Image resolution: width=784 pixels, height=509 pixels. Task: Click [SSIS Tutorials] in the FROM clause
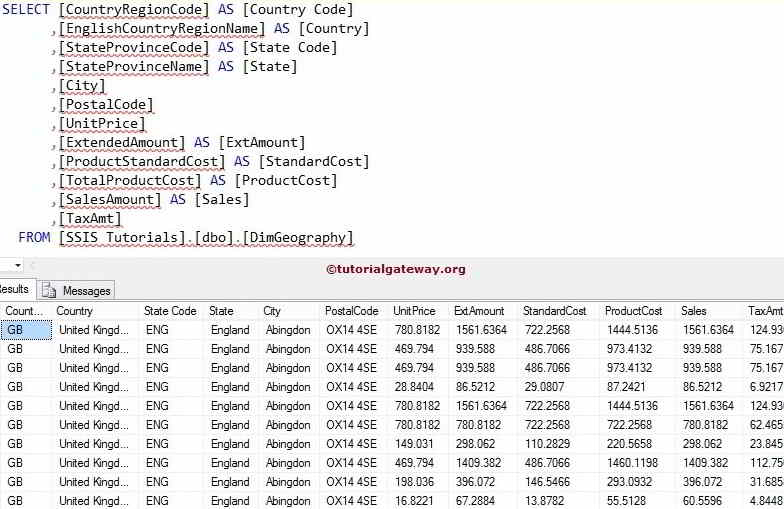pos(122,238)
